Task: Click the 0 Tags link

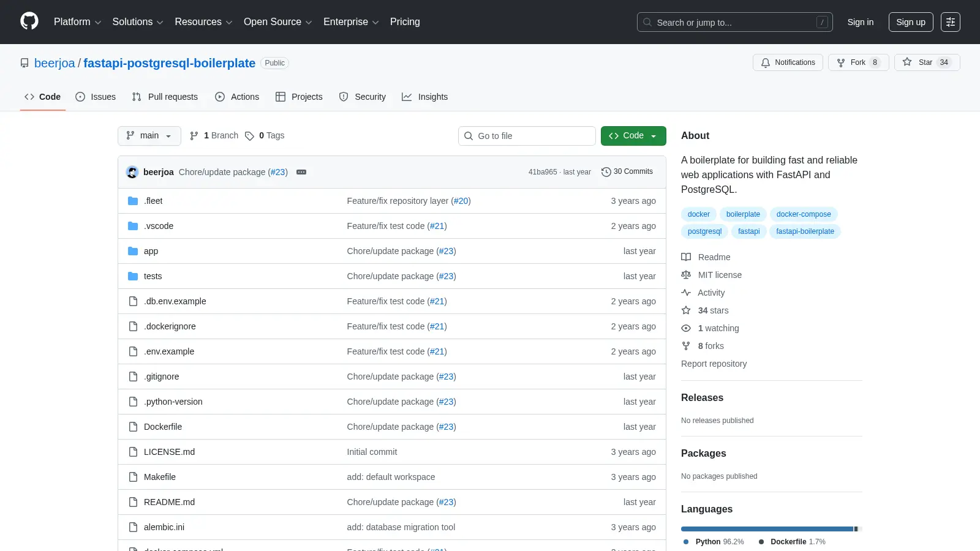Action: (265, 135)
